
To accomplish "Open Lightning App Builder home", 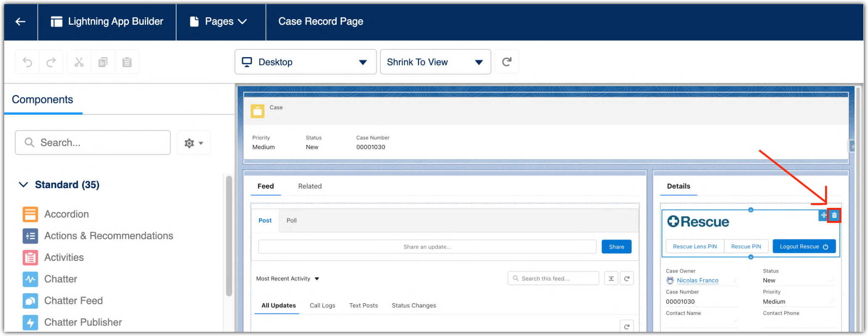I will coord(107,22).
